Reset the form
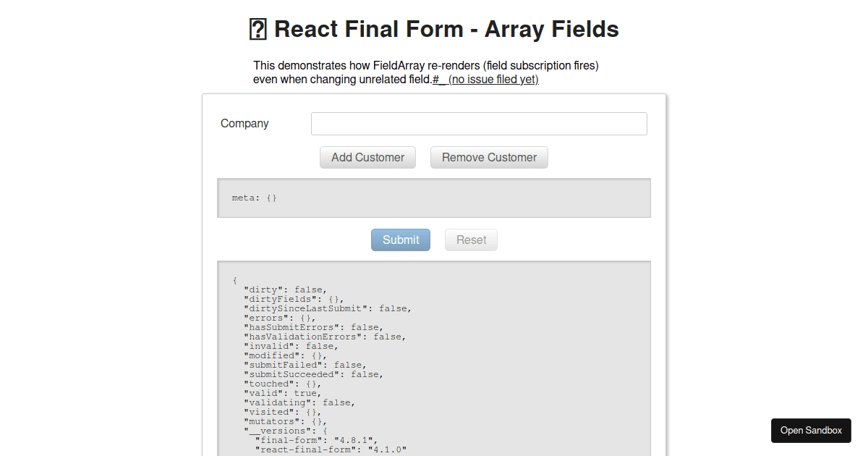Screen dimensions: 868x456 pos(471,240)
